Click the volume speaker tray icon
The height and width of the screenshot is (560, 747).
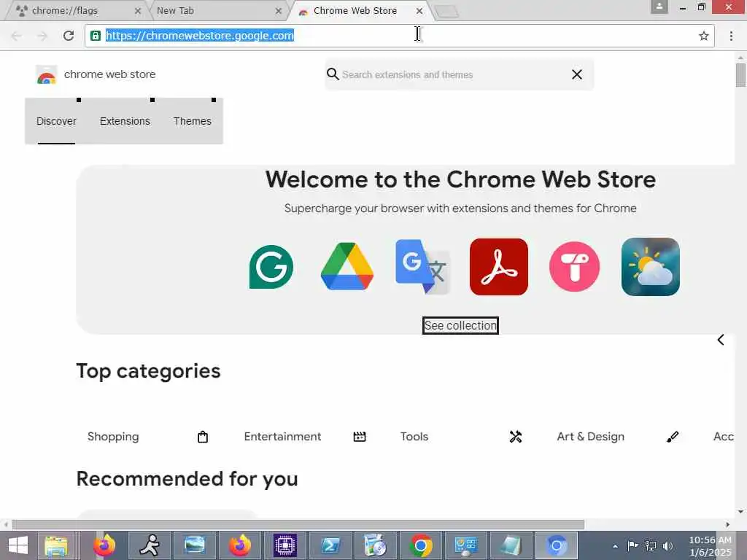tap(668, 546)
